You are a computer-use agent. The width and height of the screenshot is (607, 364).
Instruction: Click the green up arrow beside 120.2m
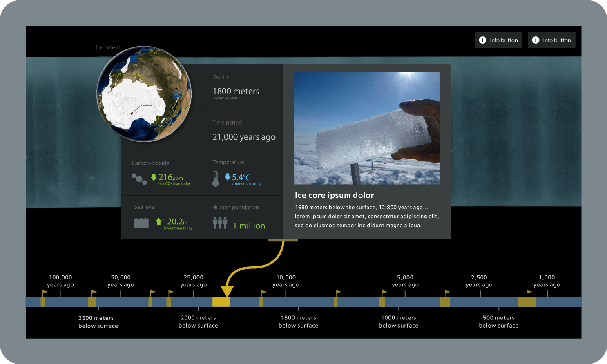pos(158,221)
